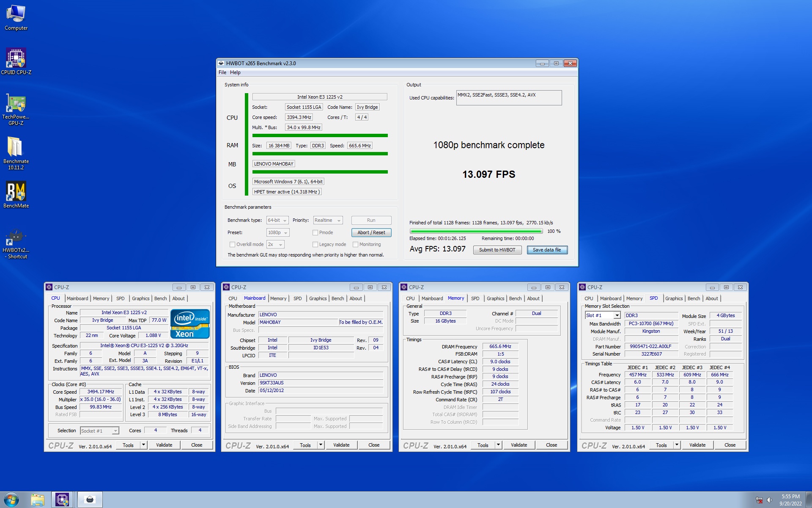
Task: Click CPU-Z SPD window title icon
Action: coord(582,287)
